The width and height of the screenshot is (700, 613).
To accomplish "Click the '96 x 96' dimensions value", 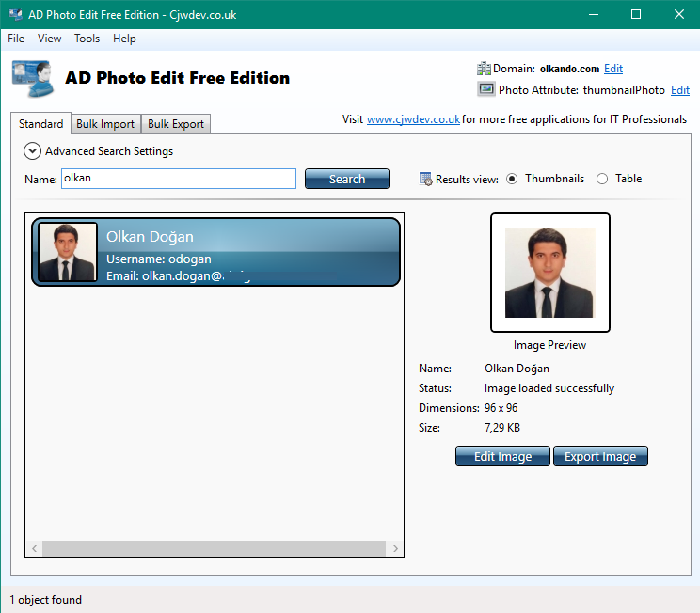I will tap(501, 408).
